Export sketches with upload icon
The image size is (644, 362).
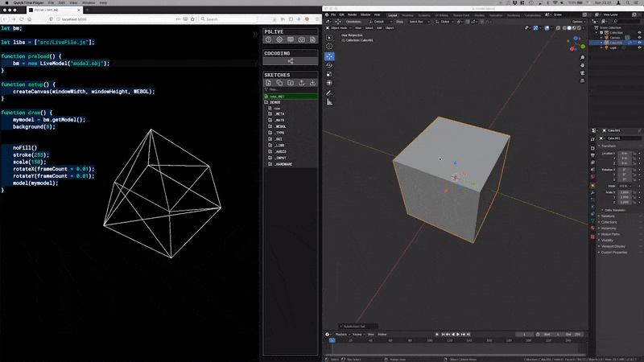click(x=301, y=83)
